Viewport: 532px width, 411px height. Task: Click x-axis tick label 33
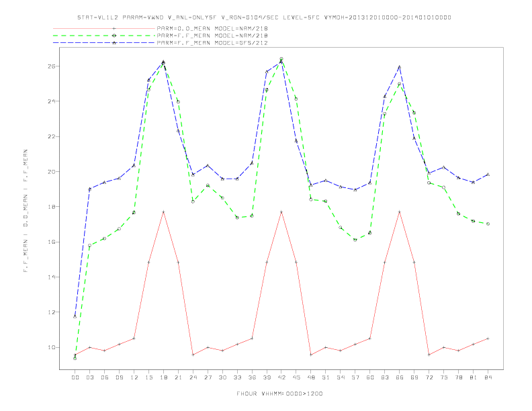[237, 377]
